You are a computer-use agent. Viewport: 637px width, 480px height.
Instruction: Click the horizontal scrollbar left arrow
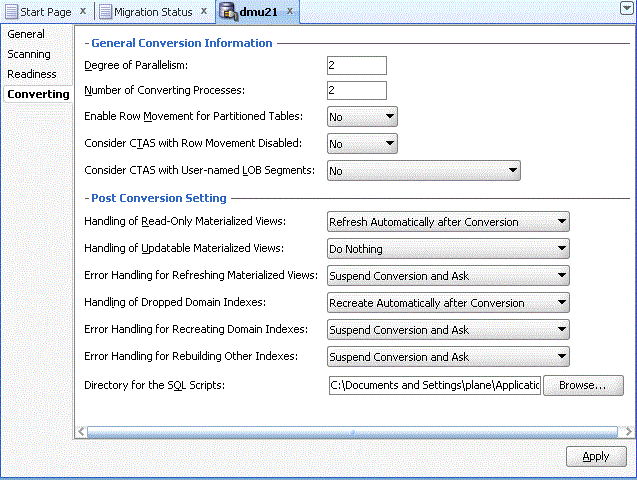pos(81,431)
